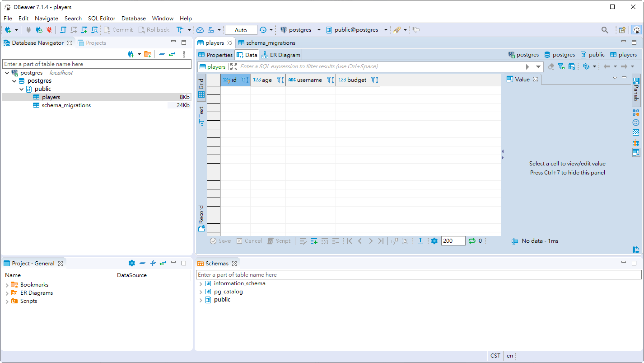
Task: Click the username column header
Action: (311, 80)
